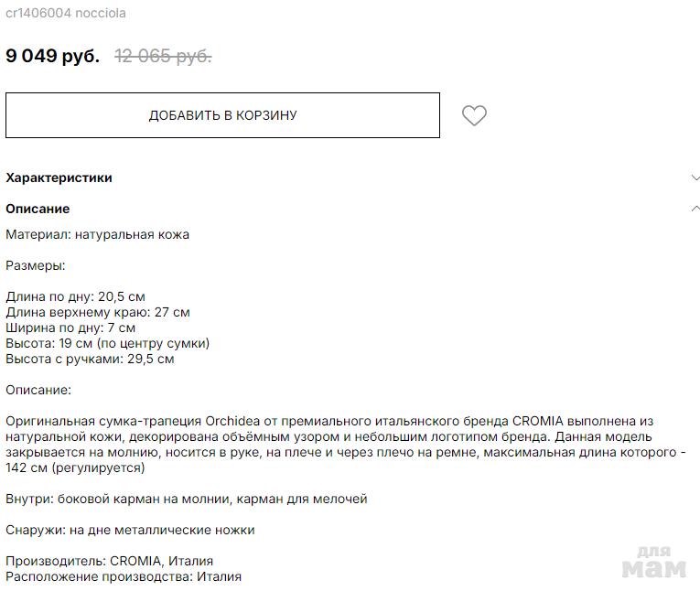The width and height of the screenshot is (700, 591).
Task: Click the current price 9 049 руб.
Action: [x=52, y=56]
